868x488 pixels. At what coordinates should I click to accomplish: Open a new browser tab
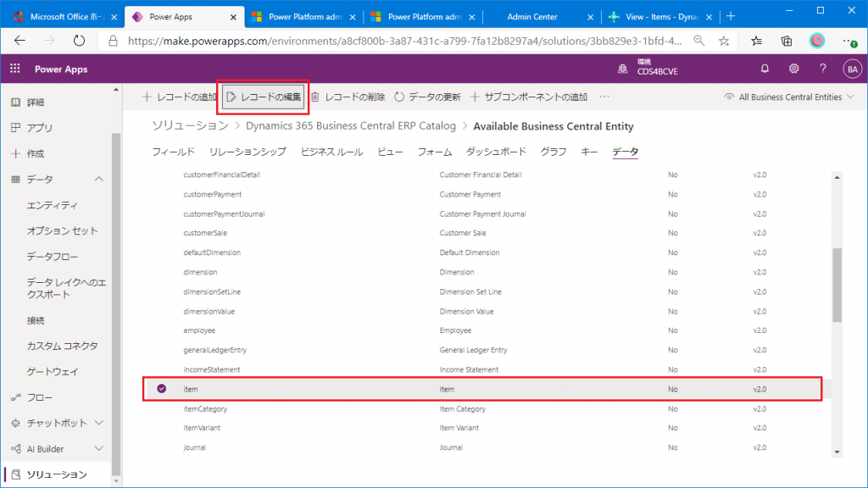[731, 16]
